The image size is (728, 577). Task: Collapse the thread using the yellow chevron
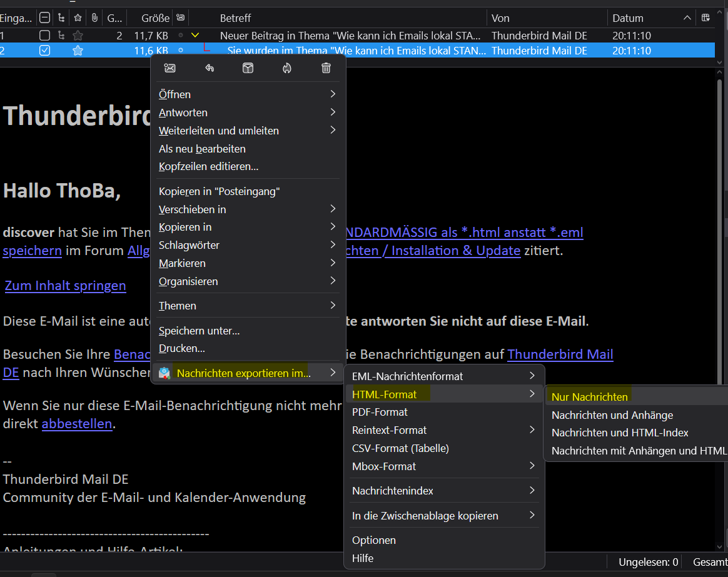point(195,36)
